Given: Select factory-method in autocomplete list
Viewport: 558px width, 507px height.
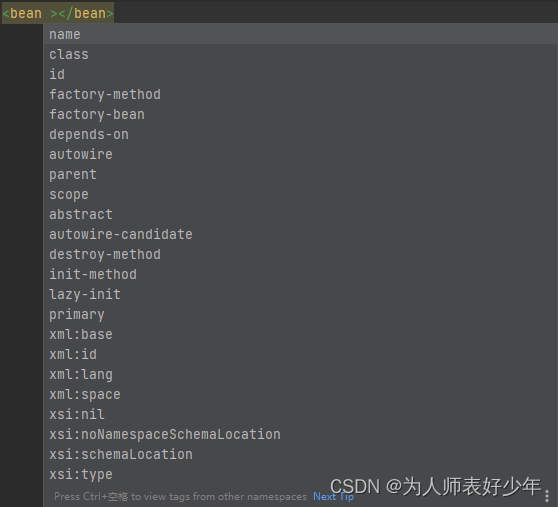Looking at the screenshot, I should coord(300,94).
